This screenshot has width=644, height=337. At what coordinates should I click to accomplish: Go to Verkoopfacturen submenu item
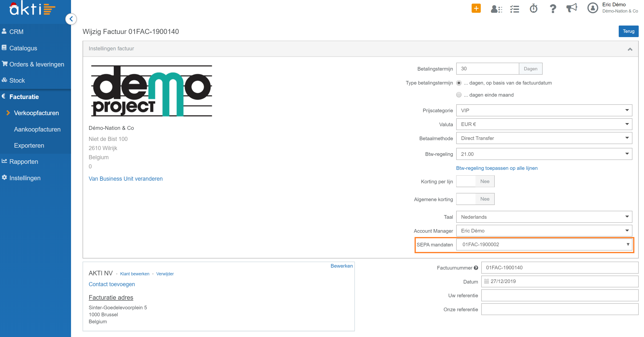37,113
